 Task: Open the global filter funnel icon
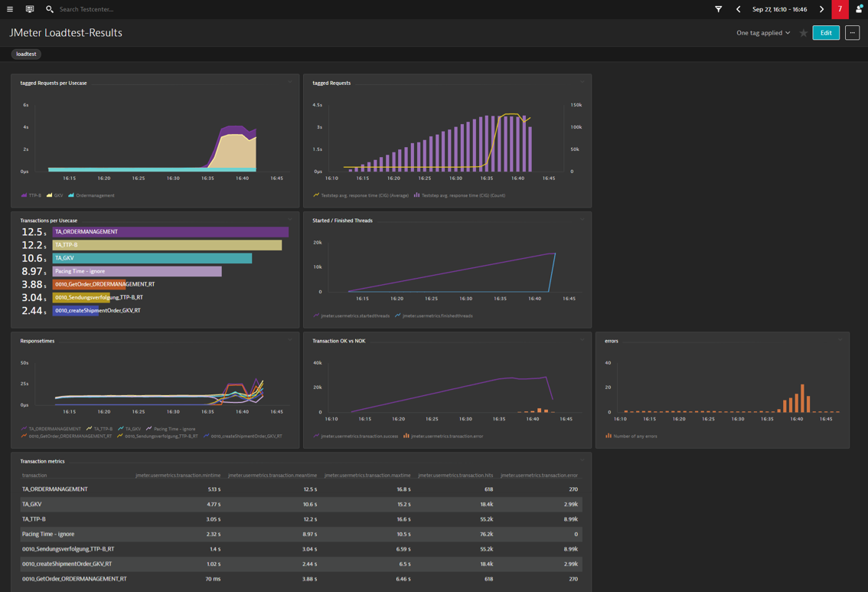point(718,10)
